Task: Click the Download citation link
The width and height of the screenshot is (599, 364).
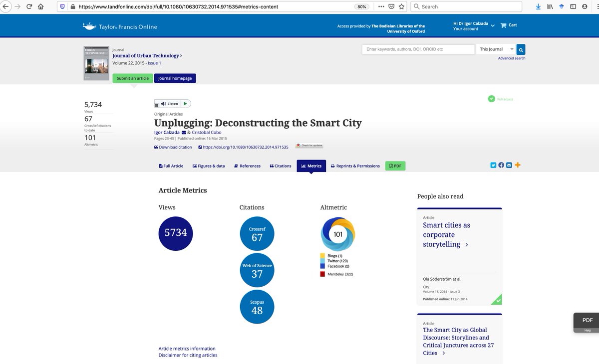Action: coord(173,148)
